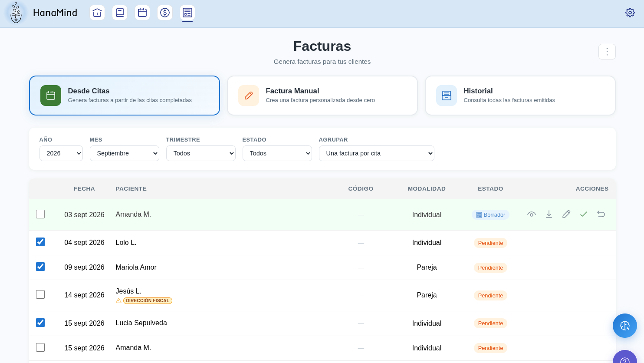The height and width of the screenshot is (363, 644).
Task: Click Pendiente badge for Mariola Amor
Action: tap(490, 268)
